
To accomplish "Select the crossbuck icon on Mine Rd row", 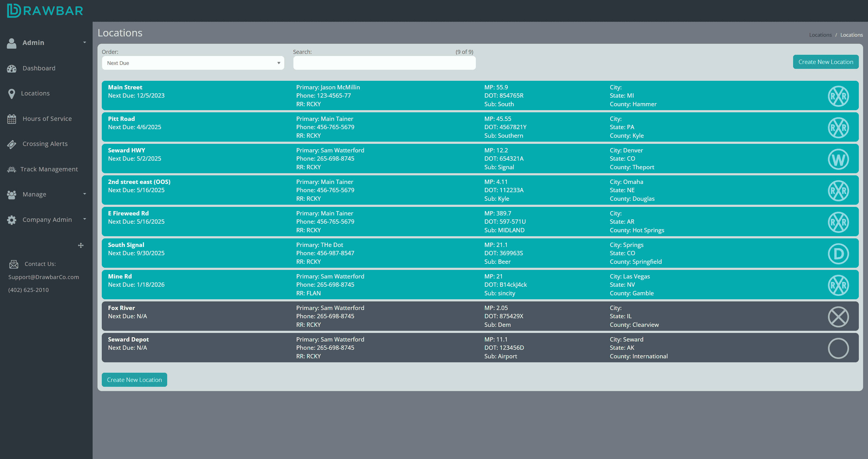I will 838,285.
